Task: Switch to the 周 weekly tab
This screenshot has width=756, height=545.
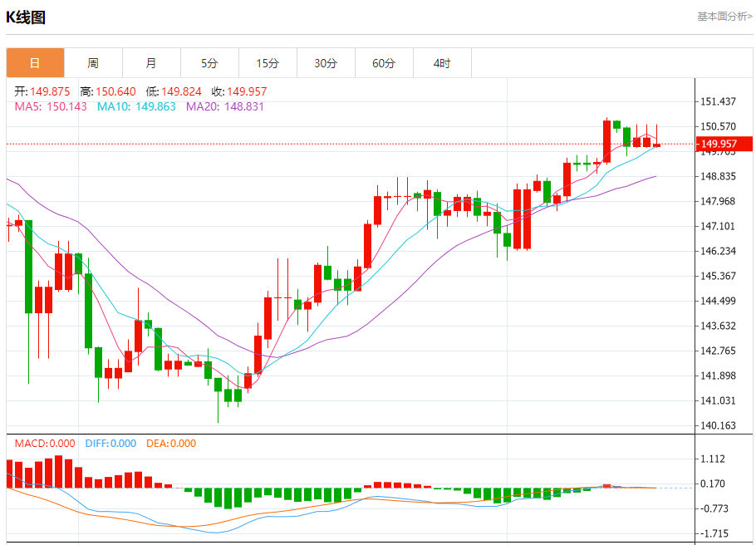Action: (94, 62)
